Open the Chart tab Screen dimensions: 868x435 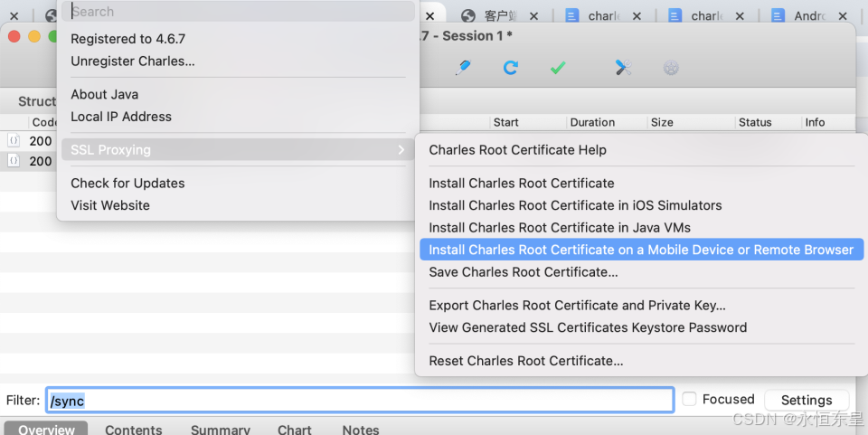295,429
